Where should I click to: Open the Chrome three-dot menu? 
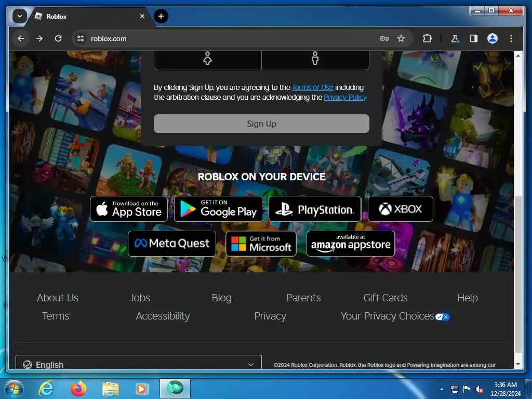pyautogui.click(x=511, y=38)
